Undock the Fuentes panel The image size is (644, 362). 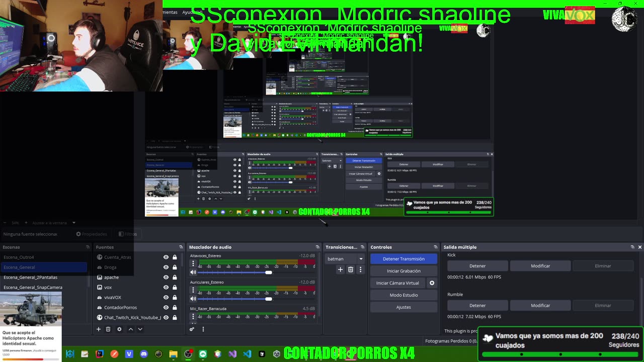click(181, 247)
